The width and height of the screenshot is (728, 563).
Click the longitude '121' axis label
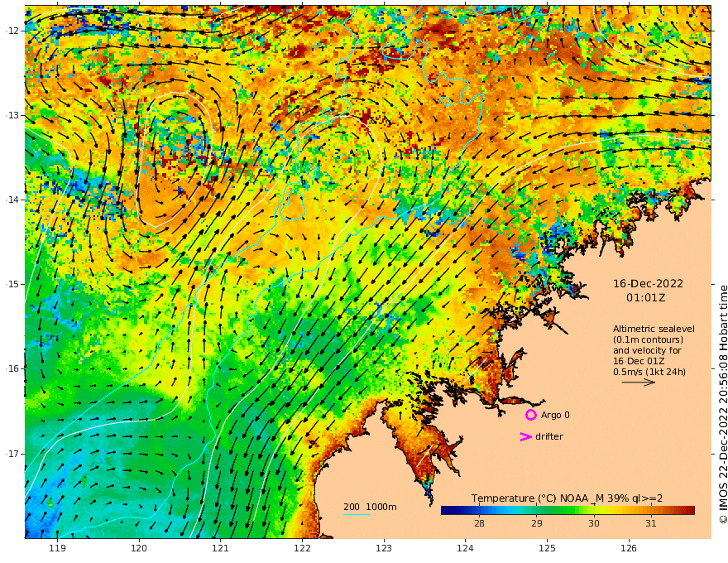pos(221,548)
